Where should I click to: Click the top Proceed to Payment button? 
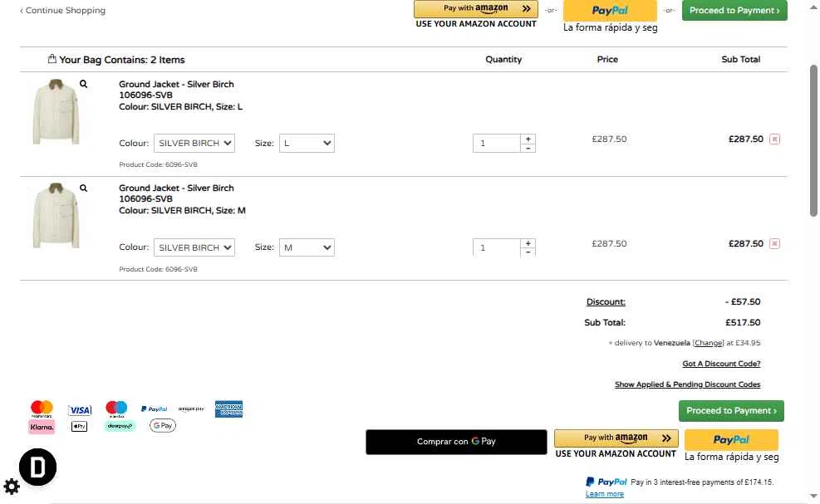[734, 11]
